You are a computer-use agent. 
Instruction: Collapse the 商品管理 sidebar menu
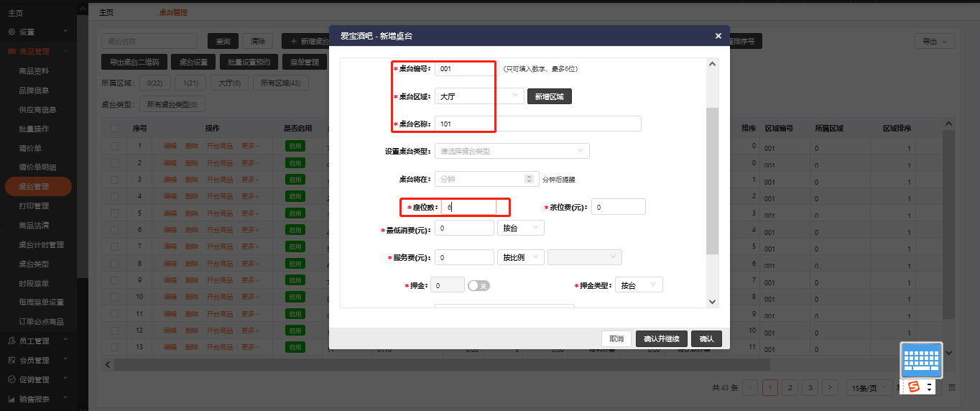click(37, 51)
